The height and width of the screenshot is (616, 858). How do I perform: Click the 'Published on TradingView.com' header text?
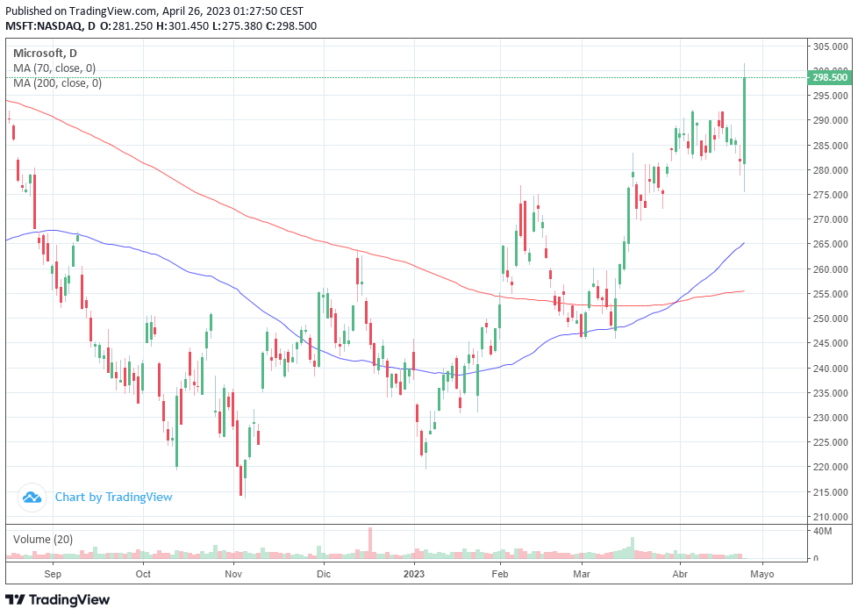pos(154,11)
